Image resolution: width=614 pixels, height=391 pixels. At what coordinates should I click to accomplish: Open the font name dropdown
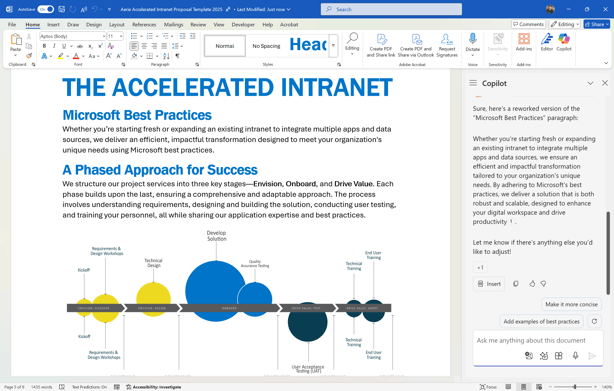[104, 36]
